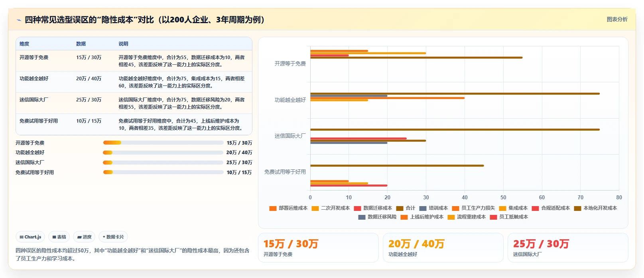Click the 免费试用等于好用 y-axis label in chart
The height and width of the screenshot is (278, 644).
click(285, 172)
